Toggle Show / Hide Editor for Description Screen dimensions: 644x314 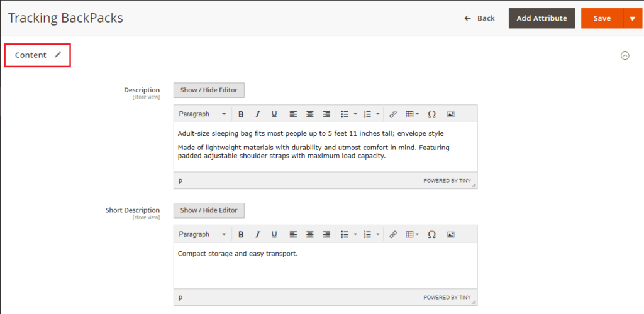(209, 90)
